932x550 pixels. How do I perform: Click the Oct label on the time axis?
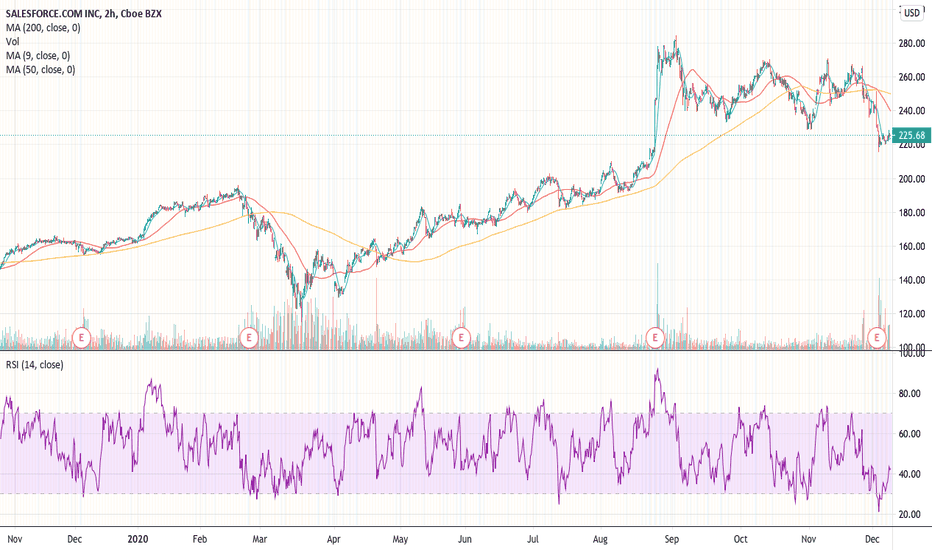(741, 539)
